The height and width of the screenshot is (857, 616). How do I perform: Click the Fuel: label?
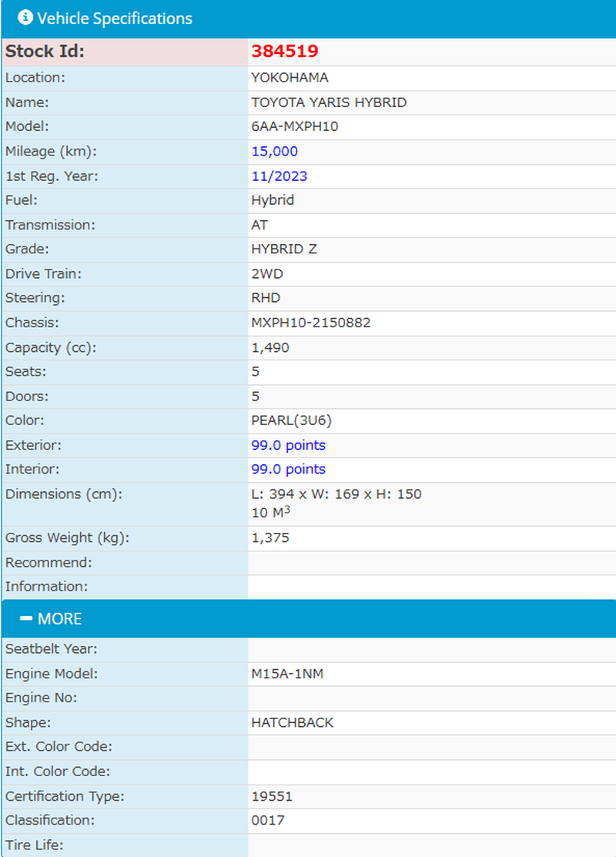click(x=22, y=200)
